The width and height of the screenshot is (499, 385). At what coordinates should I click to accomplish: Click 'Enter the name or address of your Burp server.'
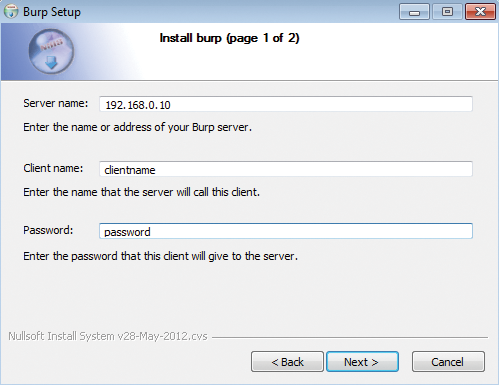coord(137,127)
